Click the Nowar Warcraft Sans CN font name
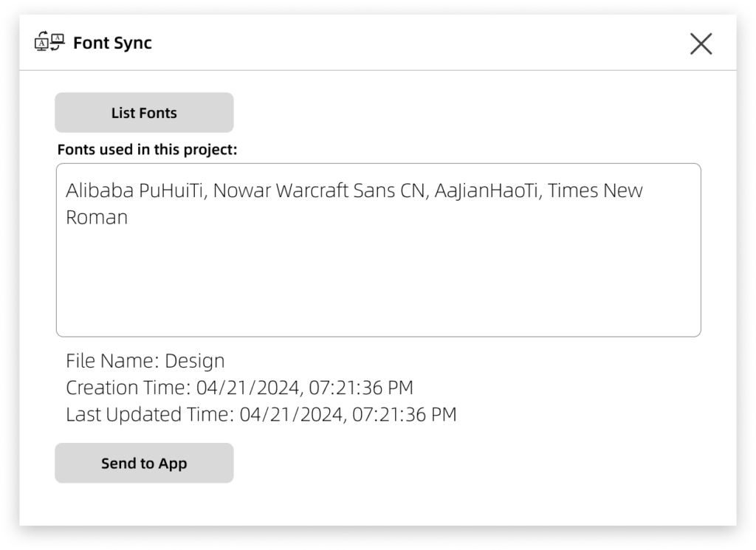Image resolution: width=756 pixels, height=550 pixels. pos(321,190)
